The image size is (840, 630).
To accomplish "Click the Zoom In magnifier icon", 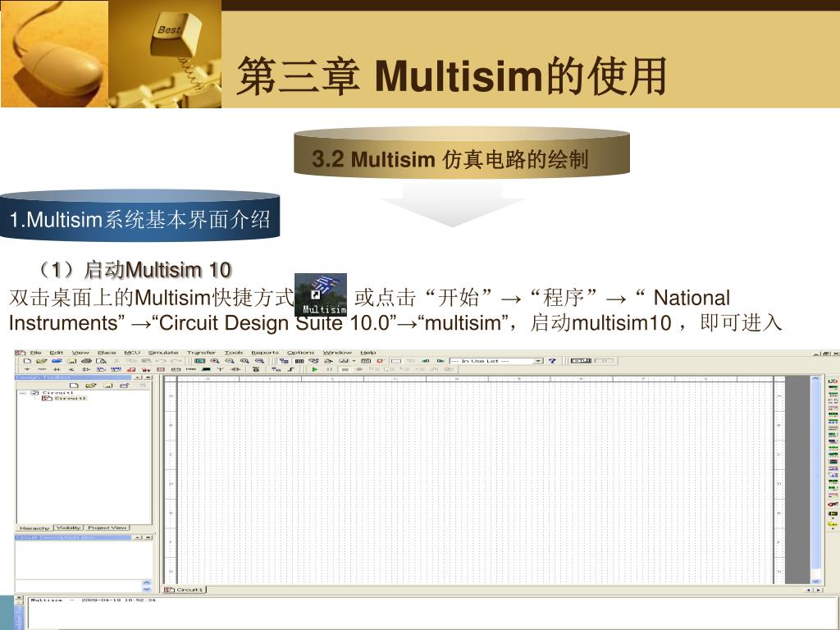I will click(214, 361).
